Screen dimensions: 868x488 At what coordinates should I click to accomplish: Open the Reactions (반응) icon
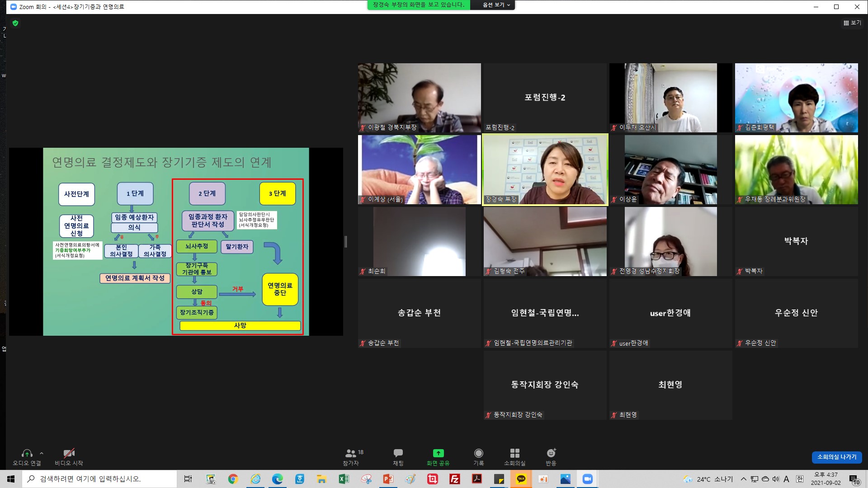(x=551, y=453)
